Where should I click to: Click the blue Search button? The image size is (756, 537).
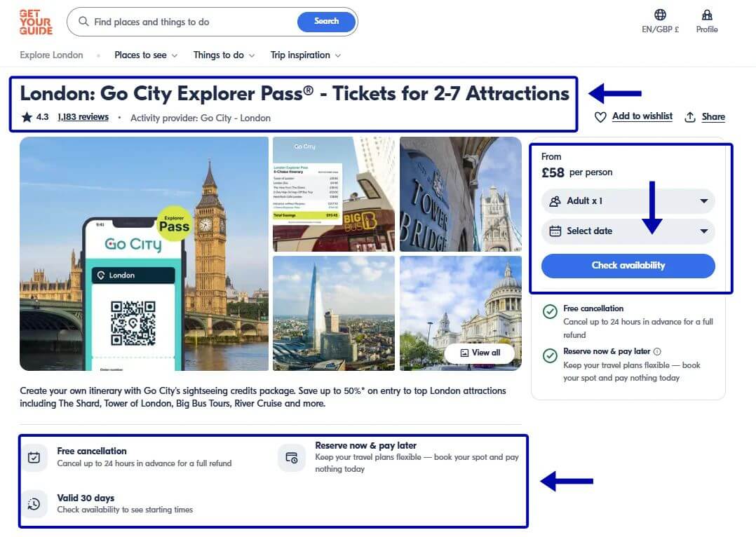click(326, 21)
